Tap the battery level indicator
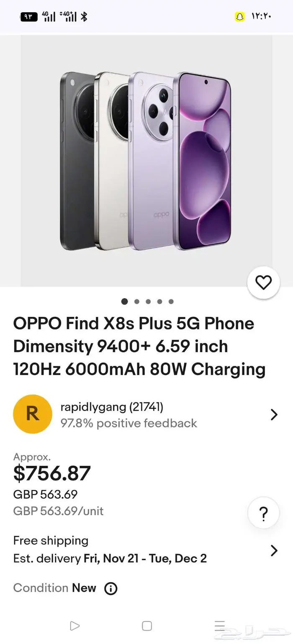 [x=28, y=17]
